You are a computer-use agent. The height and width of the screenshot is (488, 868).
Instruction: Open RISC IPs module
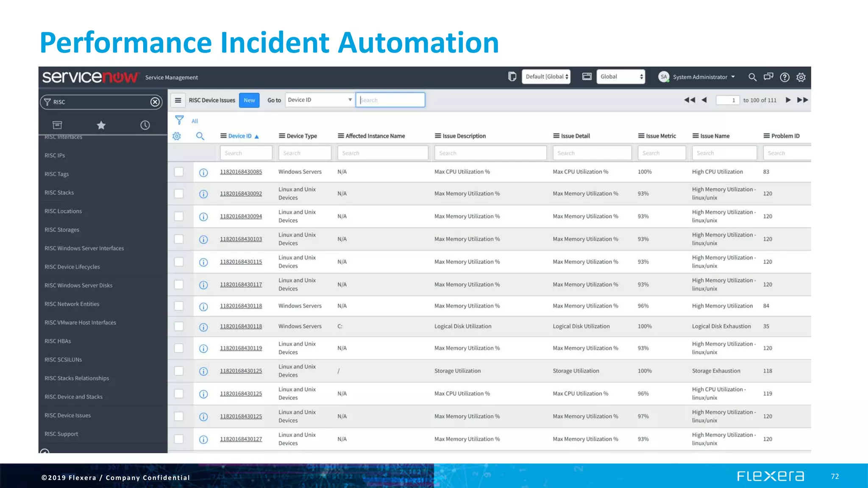tap(55, 155)
